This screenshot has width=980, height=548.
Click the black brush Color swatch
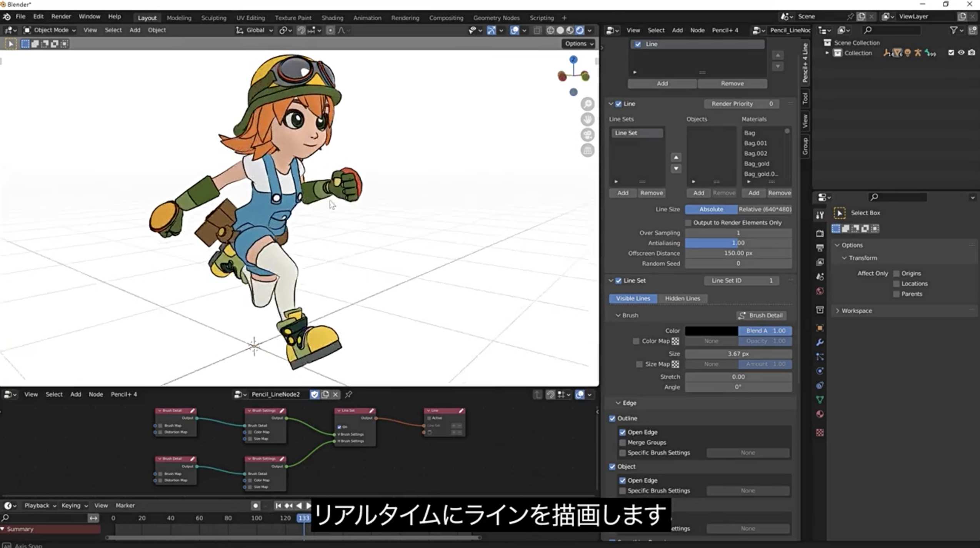711,330
